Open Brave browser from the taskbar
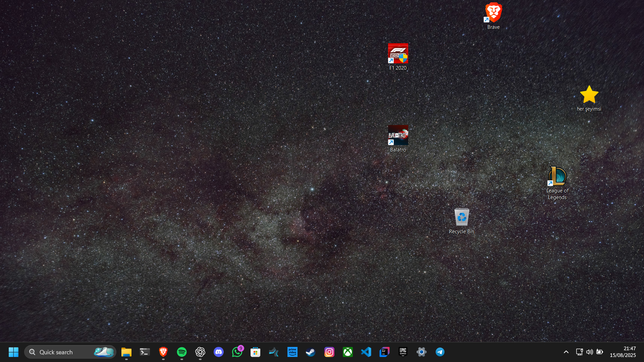The height and width of the screenshot is (362, 644). point(163,352)
